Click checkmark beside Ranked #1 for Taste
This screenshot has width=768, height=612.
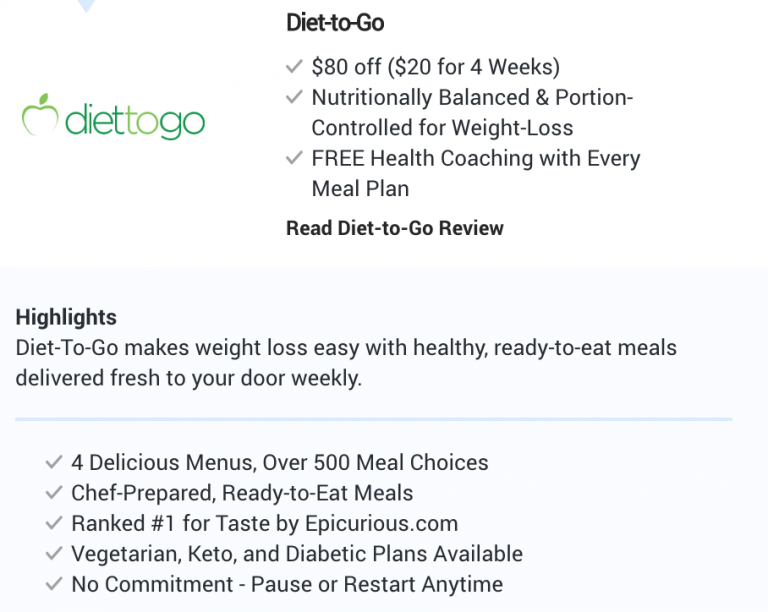(54, 523)
